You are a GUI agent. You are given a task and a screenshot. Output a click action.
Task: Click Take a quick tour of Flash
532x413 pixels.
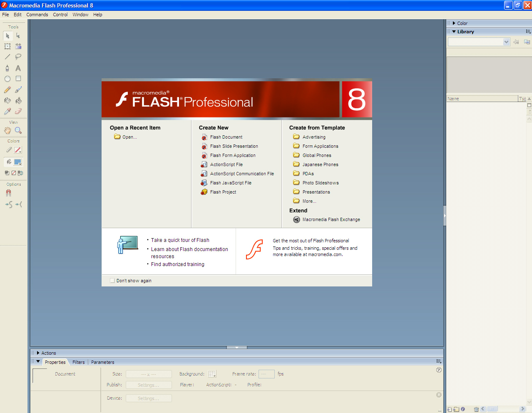(x=180, y=240)
